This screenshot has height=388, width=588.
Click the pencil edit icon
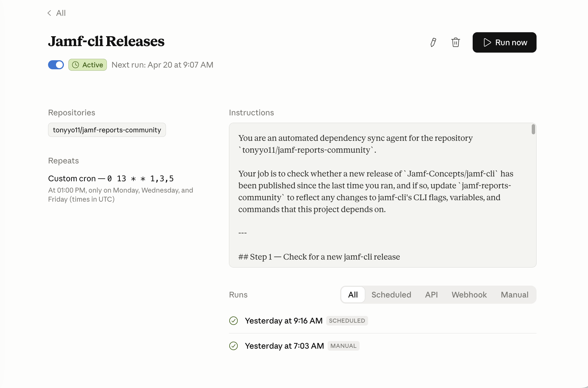pos(433,42)
